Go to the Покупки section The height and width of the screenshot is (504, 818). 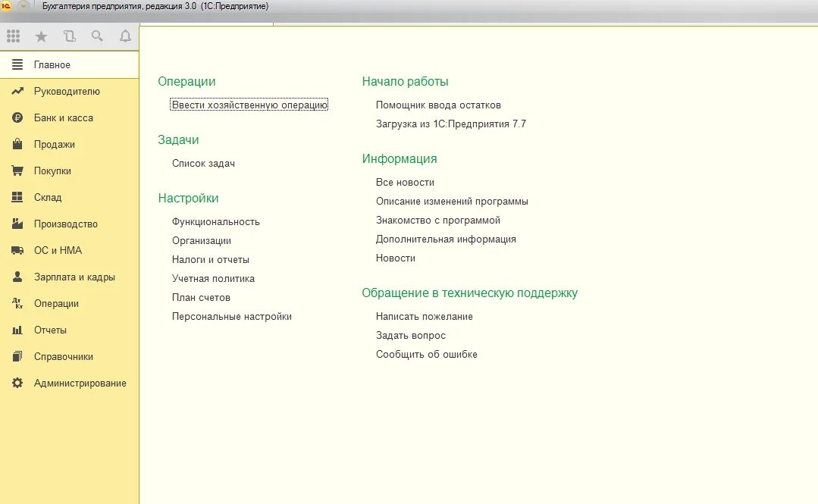click(x=70, y=171)
